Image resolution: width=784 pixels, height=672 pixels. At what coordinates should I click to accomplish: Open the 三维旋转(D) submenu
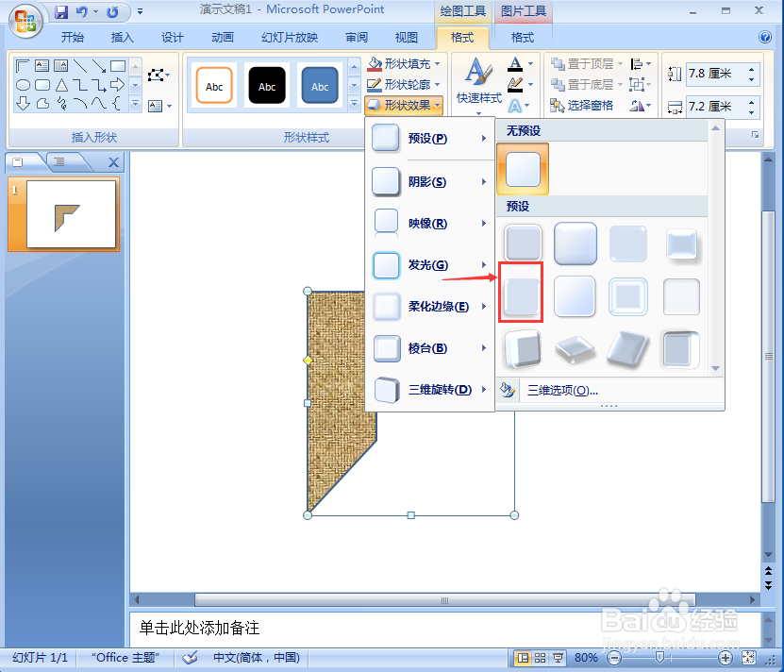click(x=430, y=389)
